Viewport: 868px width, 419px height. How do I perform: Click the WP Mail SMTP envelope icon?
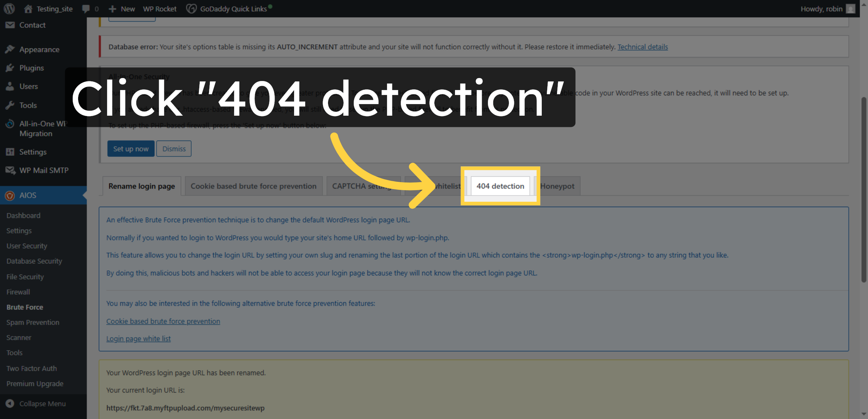10,170
